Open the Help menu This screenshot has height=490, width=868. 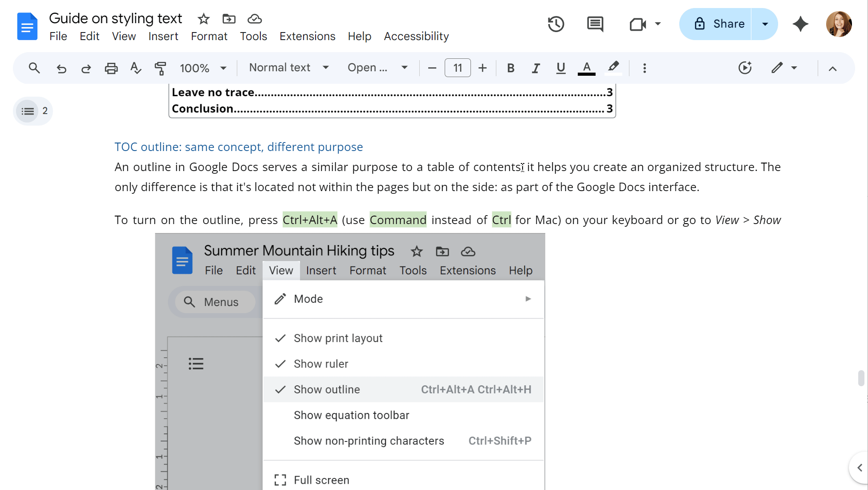tap(360, 37)
